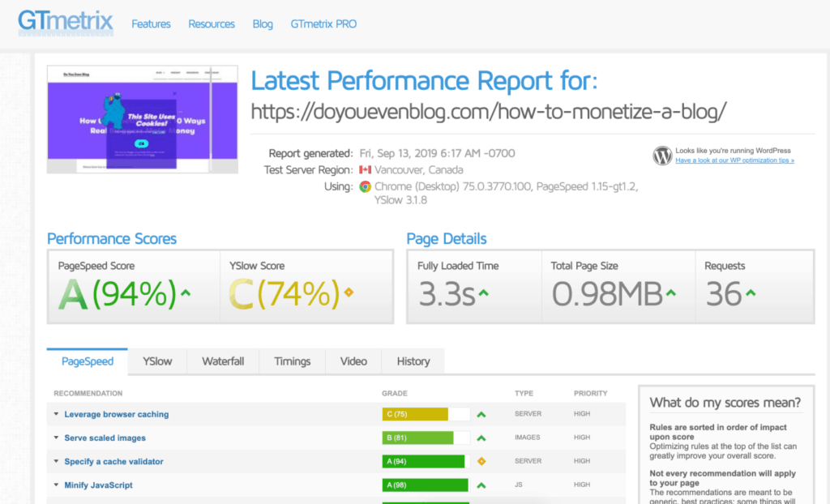Screen dimensions: 830x504
Task: Open the Waterfall tab
Action: (223, 361)
